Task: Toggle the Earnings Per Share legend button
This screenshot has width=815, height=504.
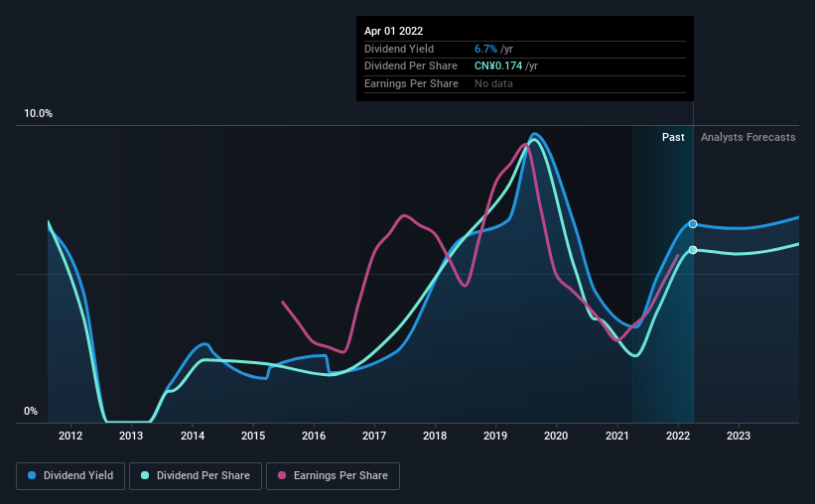Action: point(333,476)
